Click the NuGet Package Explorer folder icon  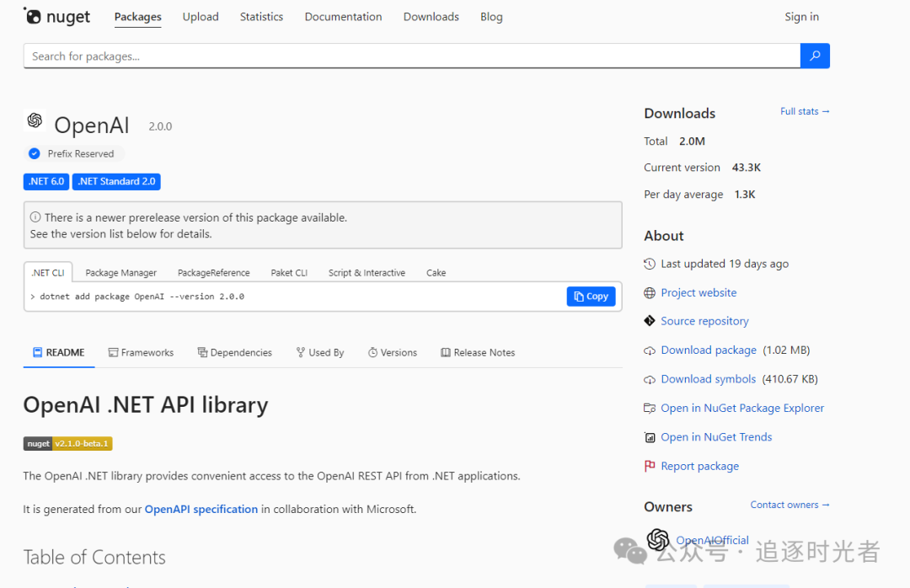tap(650, 408)
